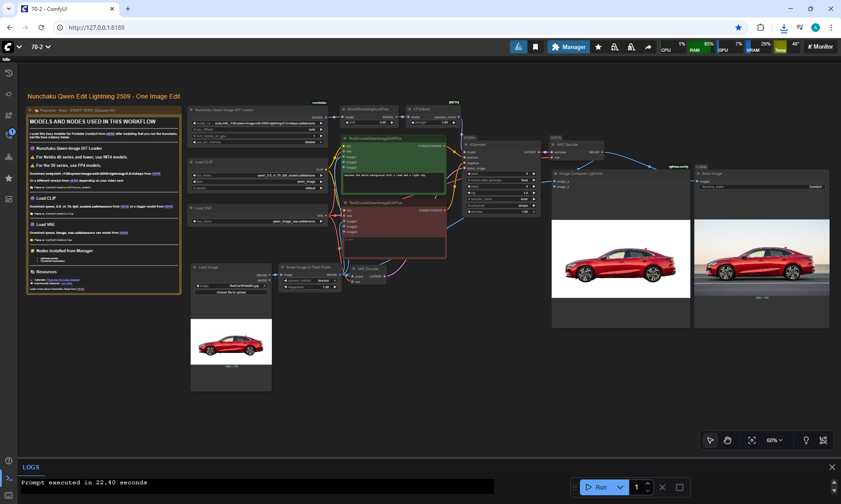This screenshot has width=841, height=504.
Task: Expand the Run button options arrow
Action: (x=620, y=487)
